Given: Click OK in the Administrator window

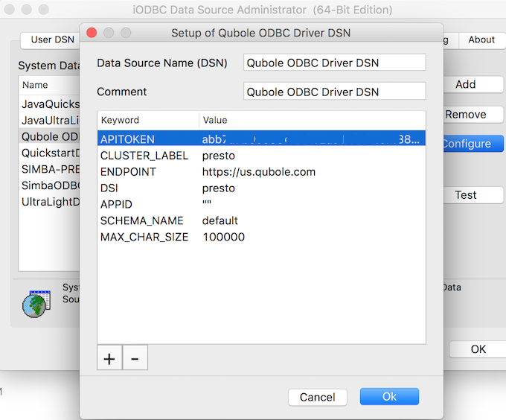Looking at the screenshot, I should 478,349.
